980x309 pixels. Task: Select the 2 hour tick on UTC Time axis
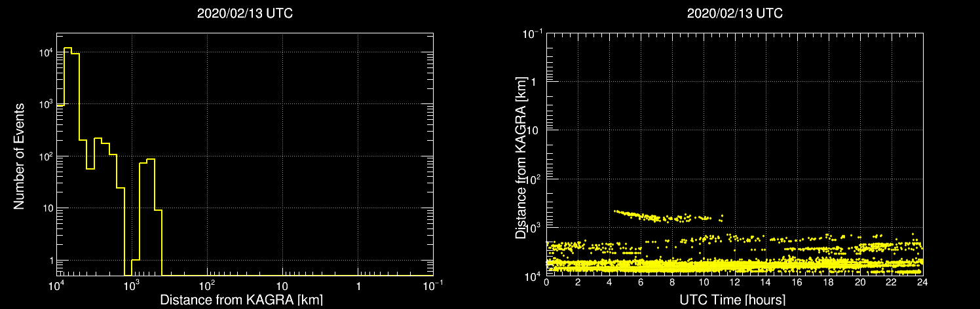tap(578, 283)
